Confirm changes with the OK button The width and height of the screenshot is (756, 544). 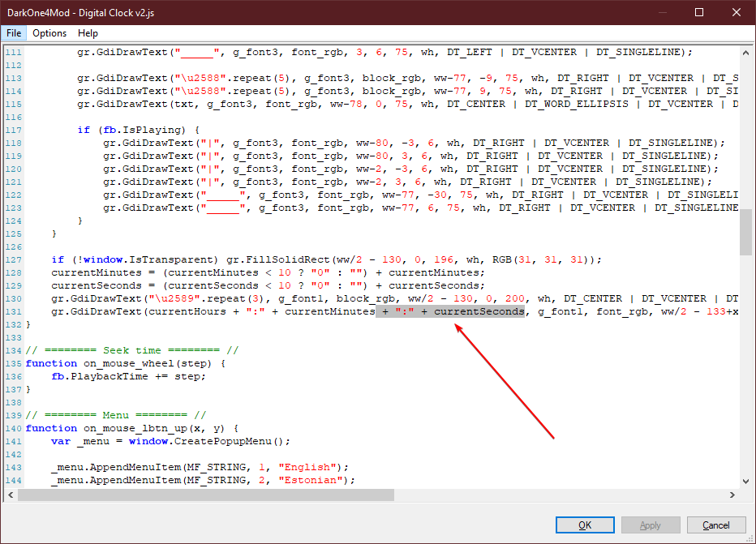point(584,525)
